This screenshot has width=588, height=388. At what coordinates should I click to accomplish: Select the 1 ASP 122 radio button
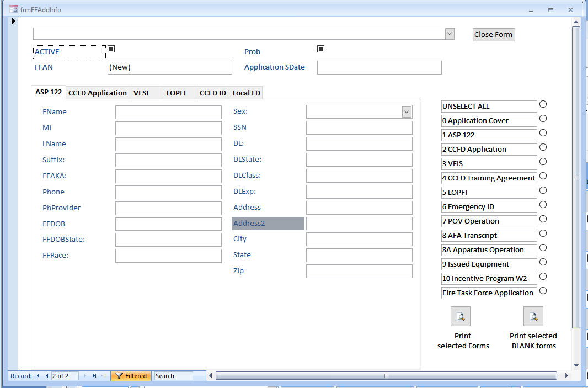click(543, 133)
